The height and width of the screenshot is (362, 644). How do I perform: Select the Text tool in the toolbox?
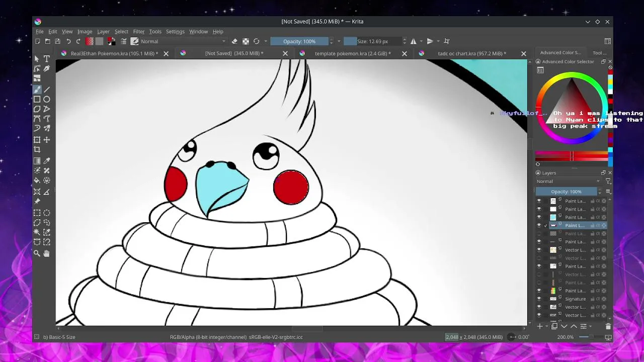pos(47,59)
